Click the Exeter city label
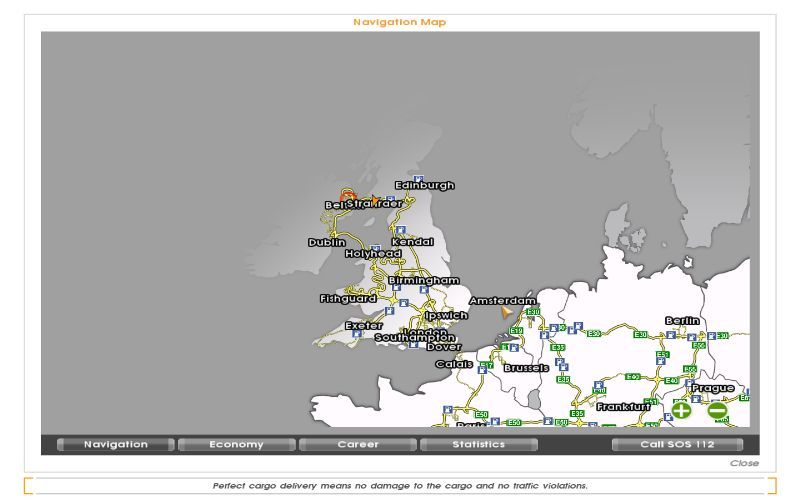This screenshot has height=500, width=800. click(x=364, y=326)
